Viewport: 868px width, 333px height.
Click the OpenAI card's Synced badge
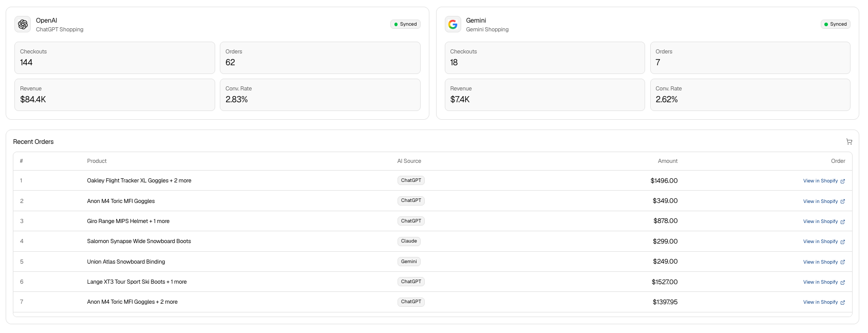click(x=405, y=24)
